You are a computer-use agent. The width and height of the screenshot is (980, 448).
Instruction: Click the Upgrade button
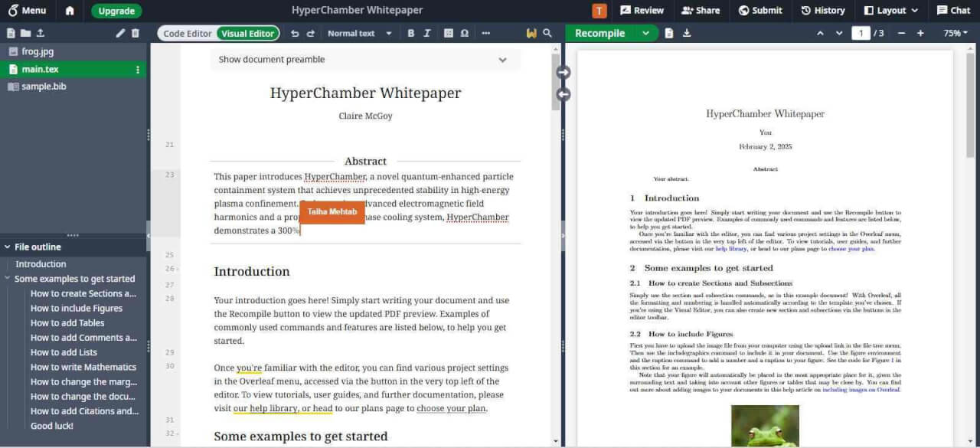tap(116, 11)
